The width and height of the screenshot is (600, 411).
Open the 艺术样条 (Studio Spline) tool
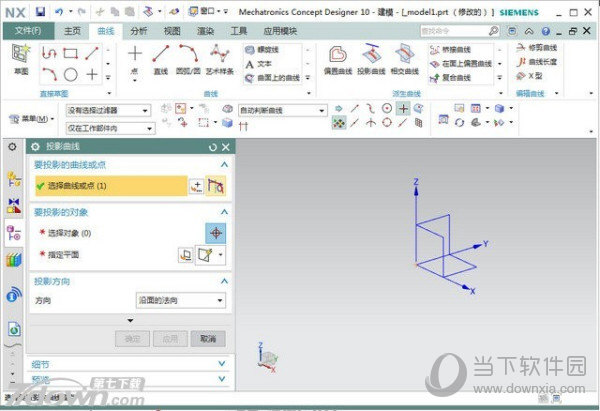(220, 58)
